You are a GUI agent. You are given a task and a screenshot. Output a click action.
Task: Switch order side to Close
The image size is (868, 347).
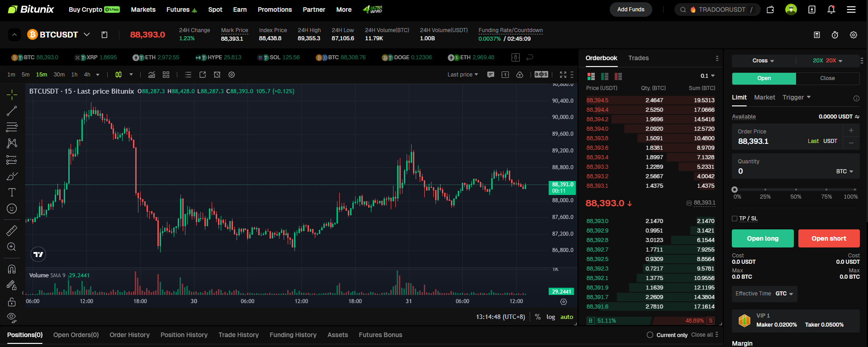(828, 78)
